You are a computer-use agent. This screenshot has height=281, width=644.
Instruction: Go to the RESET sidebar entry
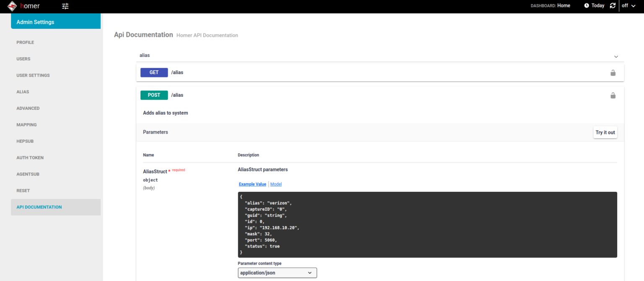tap(23, 191)
